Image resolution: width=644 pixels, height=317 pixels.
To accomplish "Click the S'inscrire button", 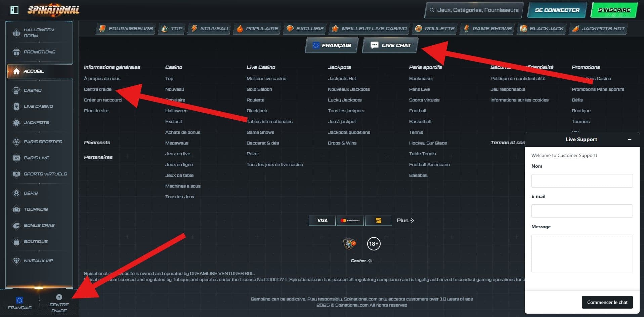I will point(614,10).
